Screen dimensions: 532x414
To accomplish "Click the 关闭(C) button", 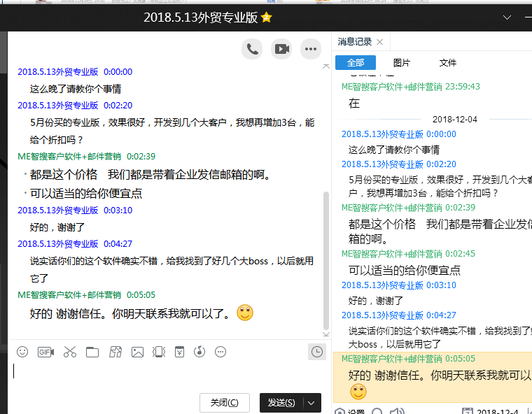I will click(x=224, y=403).
